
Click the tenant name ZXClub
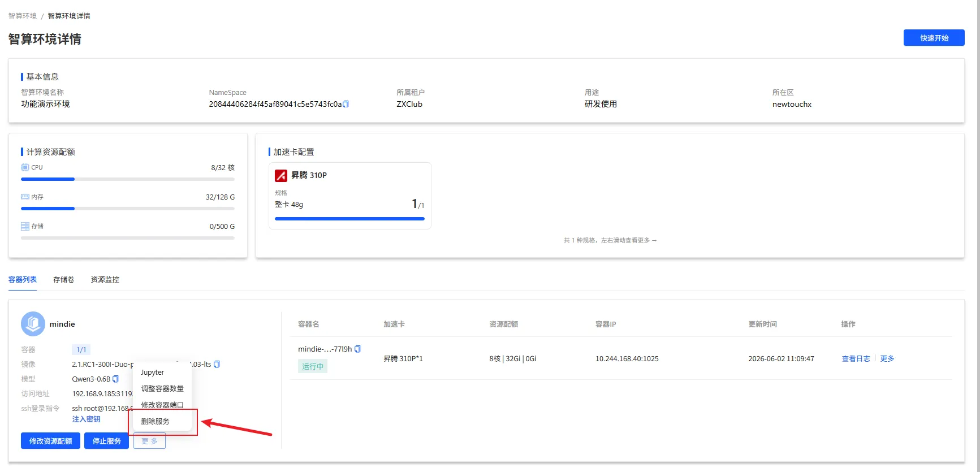coord(409,104)
